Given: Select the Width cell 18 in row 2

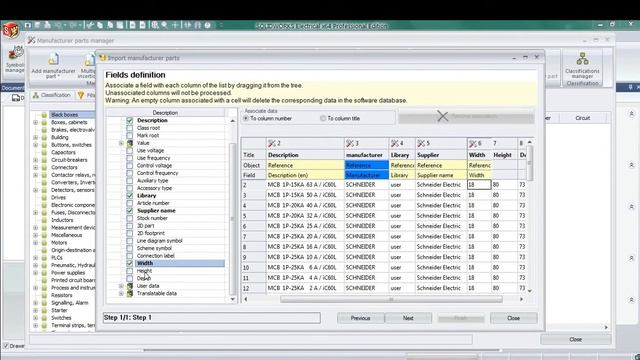Looking at the screenshot, I should [479, 184].
